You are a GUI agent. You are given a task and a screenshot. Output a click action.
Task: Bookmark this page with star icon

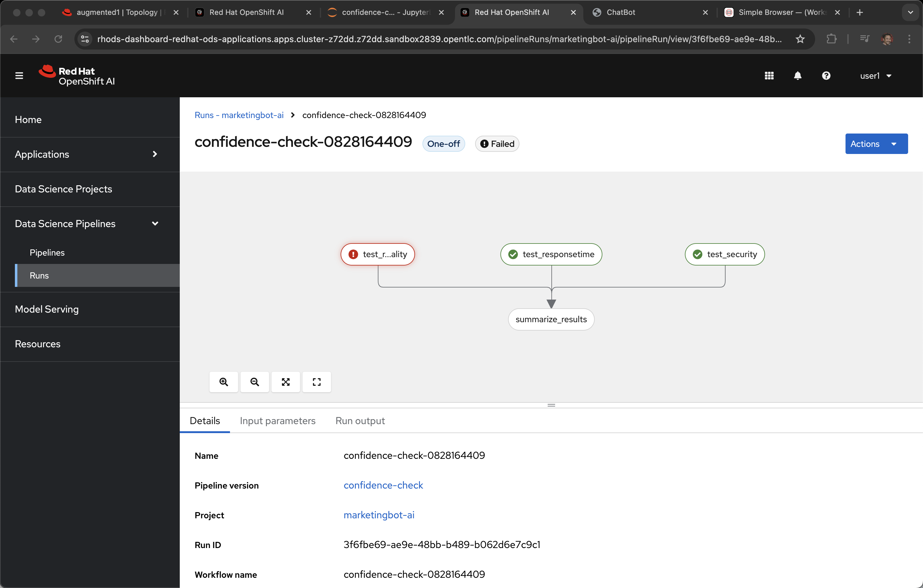[800, 39]
